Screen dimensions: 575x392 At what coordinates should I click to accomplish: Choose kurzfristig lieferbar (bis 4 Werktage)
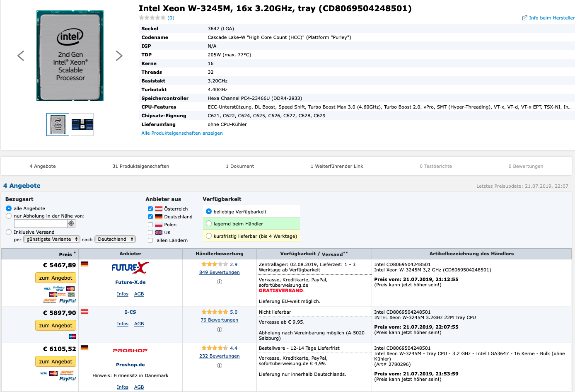pyautogui.click(x=209, y=236)
